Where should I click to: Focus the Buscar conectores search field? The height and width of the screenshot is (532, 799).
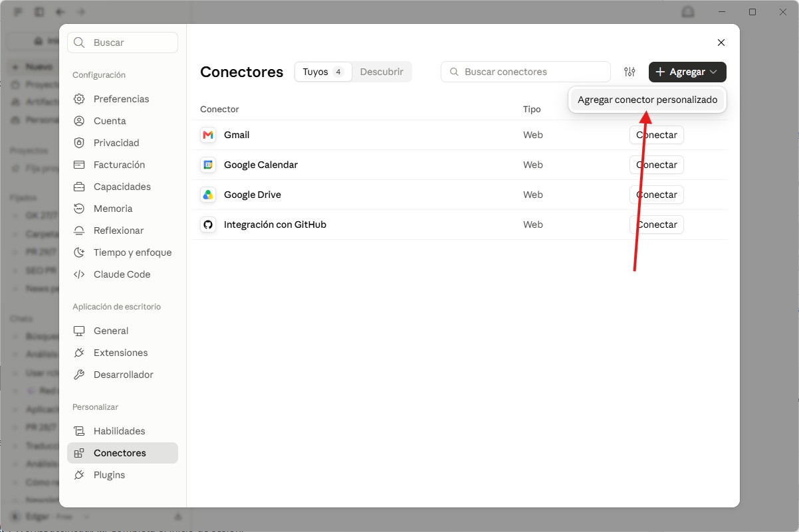[525, 72]
